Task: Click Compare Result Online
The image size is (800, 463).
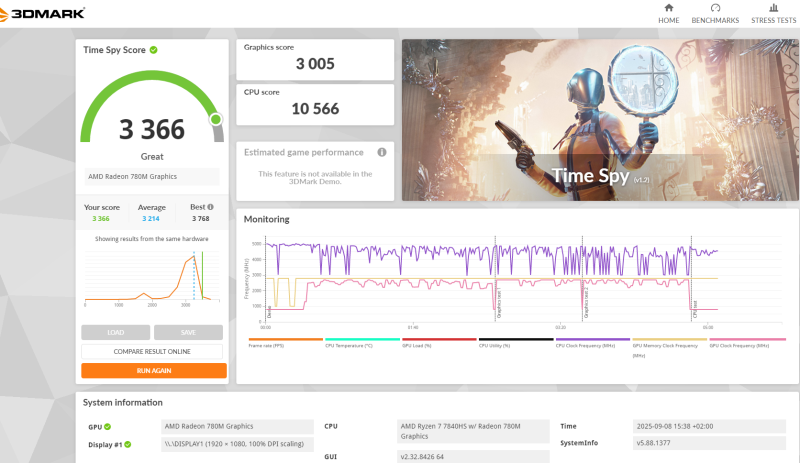Action: click(152, 351)
